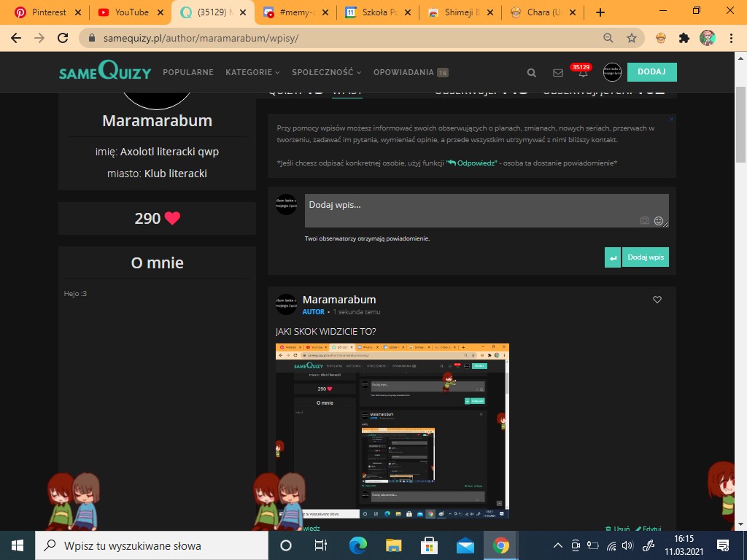Open Microsoft Edge from the taskbar
This screenshot has width=747, height=560.
point(357,545)
